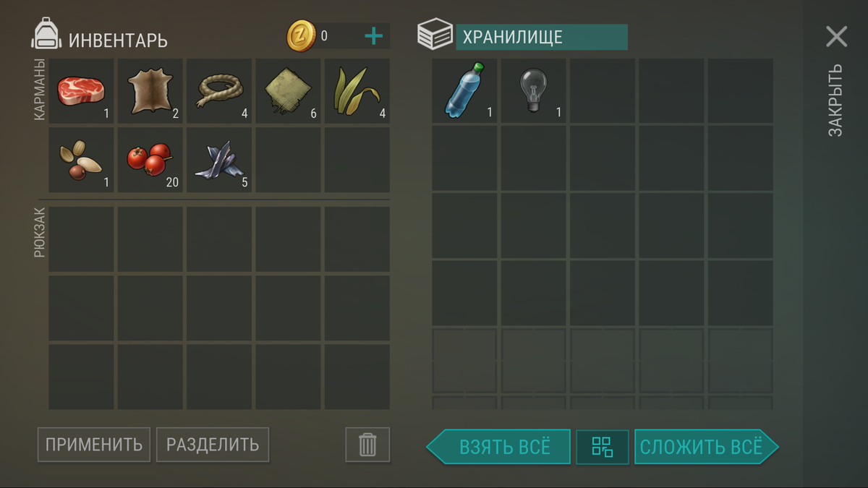This screenshot has width=868, height=488.
Task: Close the inventory with the X
Action: click(836, 37)
